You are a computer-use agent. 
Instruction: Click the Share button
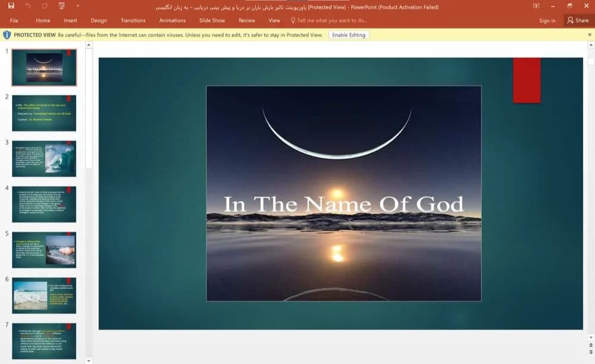click(578, 20)
